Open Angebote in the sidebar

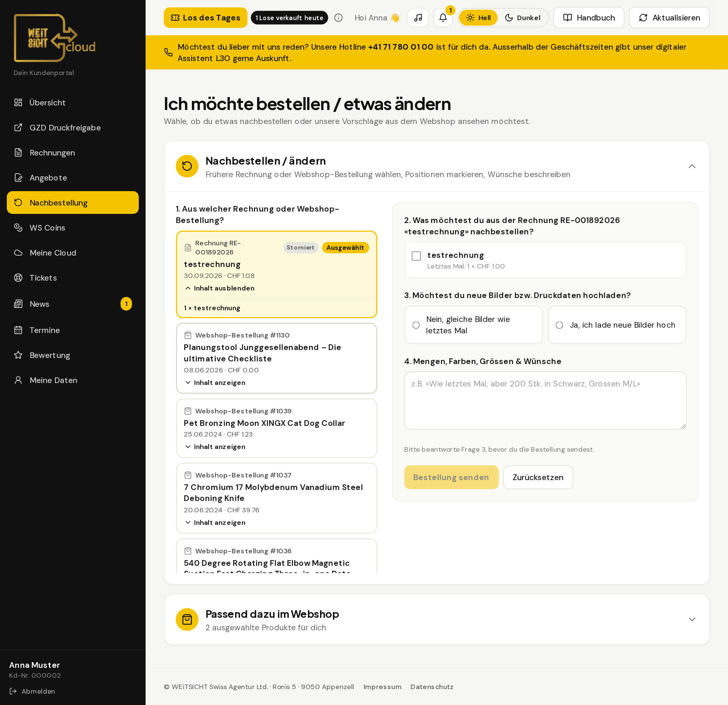pos(73,177)
